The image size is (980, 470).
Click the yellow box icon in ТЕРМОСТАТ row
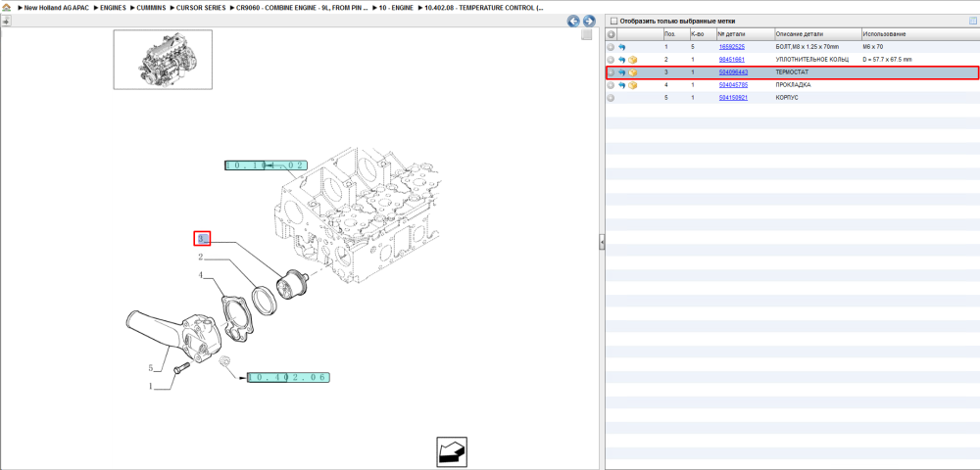coord(632,72)
